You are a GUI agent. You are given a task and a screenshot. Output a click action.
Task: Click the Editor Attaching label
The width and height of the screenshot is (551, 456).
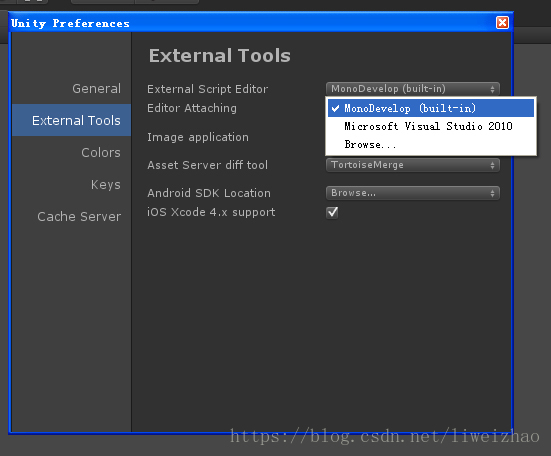(192, 108)
